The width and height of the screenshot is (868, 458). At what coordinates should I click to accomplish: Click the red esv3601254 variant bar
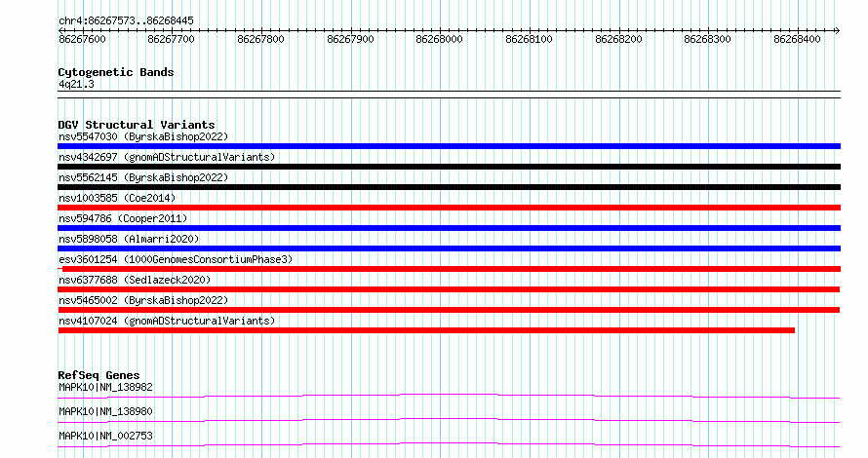click(x=449, y=269)
